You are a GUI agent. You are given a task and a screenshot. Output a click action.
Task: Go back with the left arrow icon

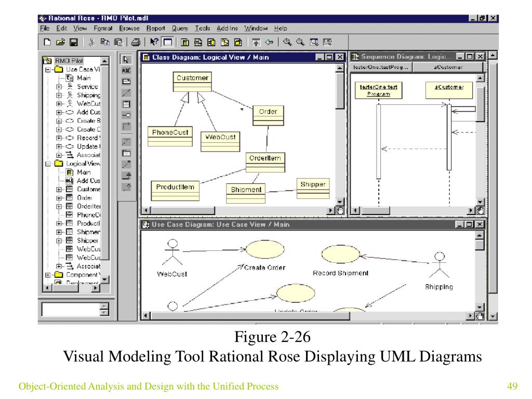(x=270, y=42)
